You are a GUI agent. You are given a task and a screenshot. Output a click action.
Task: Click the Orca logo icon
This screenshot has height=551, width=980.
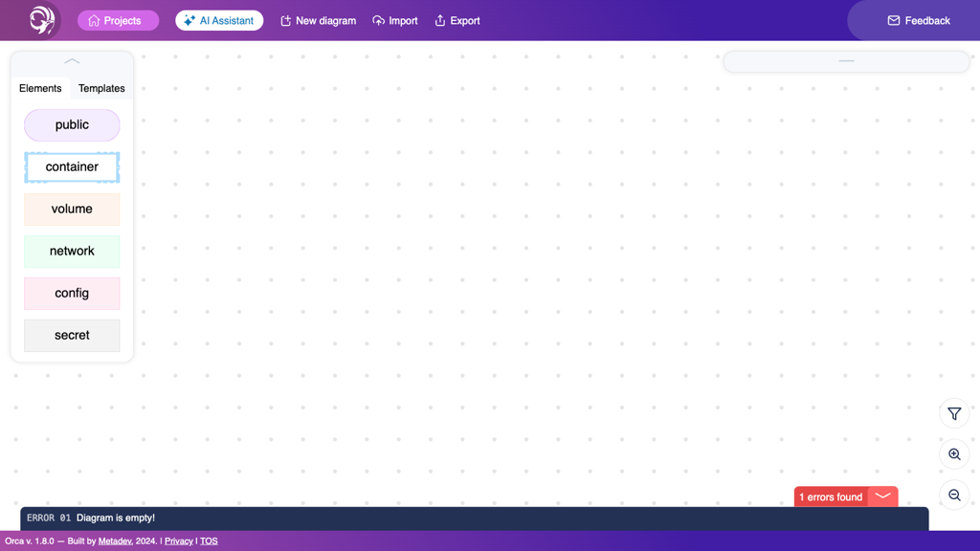tap(41, 20)
